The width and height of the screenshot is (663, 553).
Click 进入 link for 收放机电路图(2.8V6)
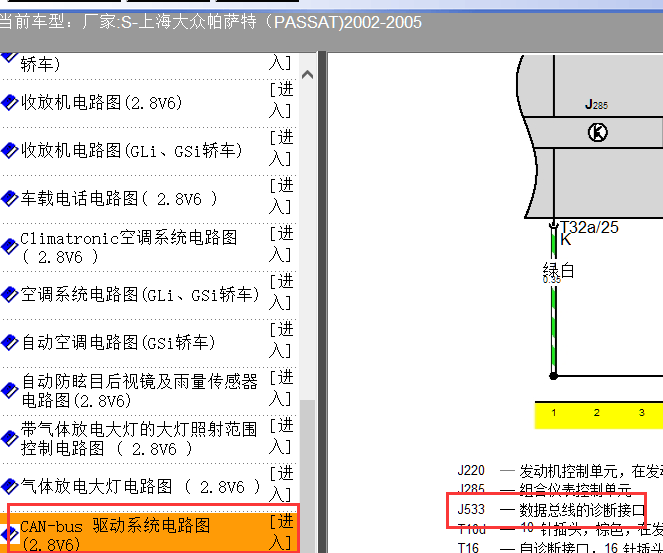pos(282,101)
